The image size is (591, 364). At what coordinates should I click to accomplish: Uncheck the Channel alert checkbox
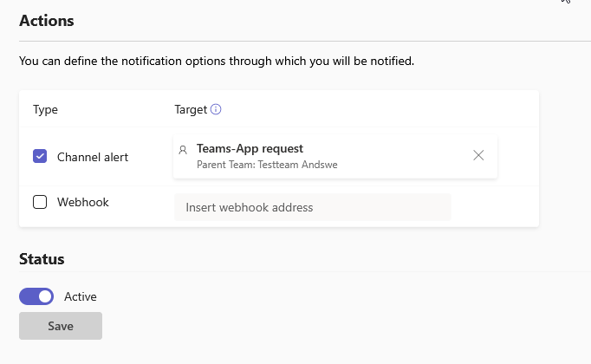tap(40, 157)
